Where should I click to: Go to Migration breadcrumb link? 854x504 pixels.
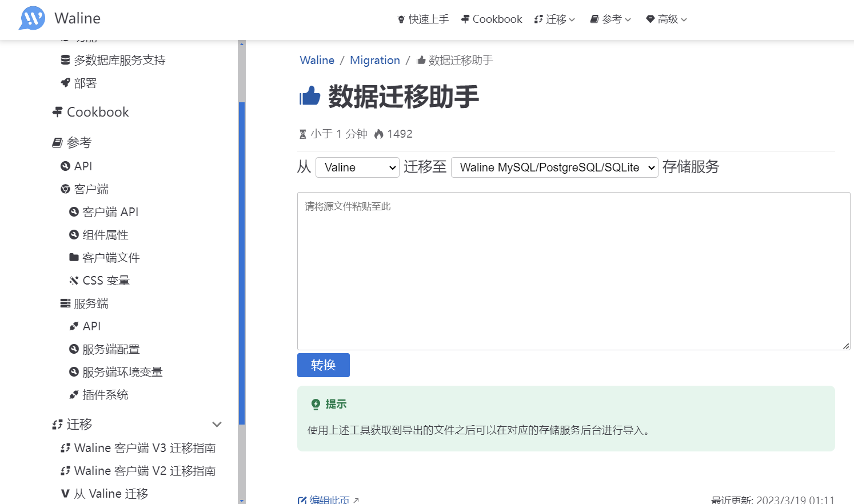click(x=374, y=60)
